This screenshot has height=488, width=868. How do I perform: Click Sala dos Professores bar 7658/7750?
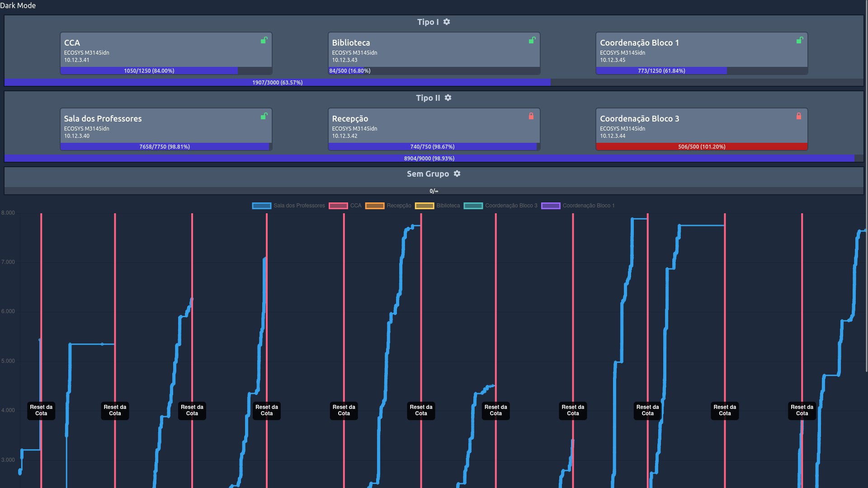coord(166,147)
